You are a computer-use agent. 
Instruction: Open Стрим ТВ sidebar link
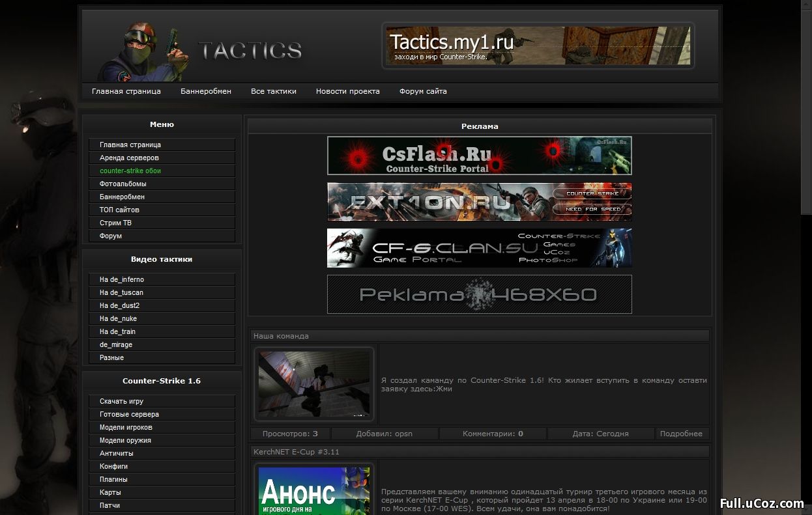(162, 223)
